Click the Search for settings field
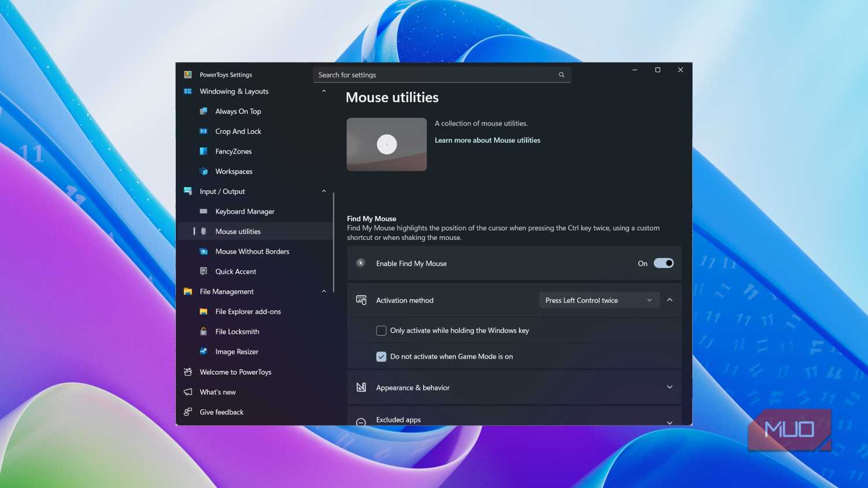 pos(442,75)
